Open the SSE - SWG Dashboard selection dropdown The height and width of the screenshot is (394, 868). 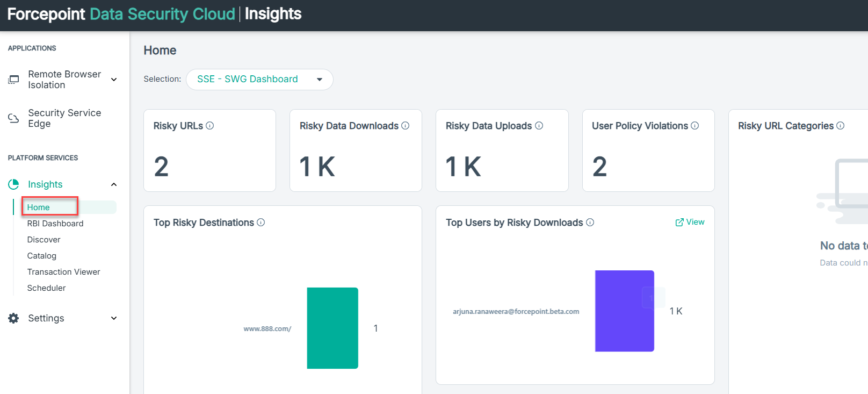[x=259, y=80]
